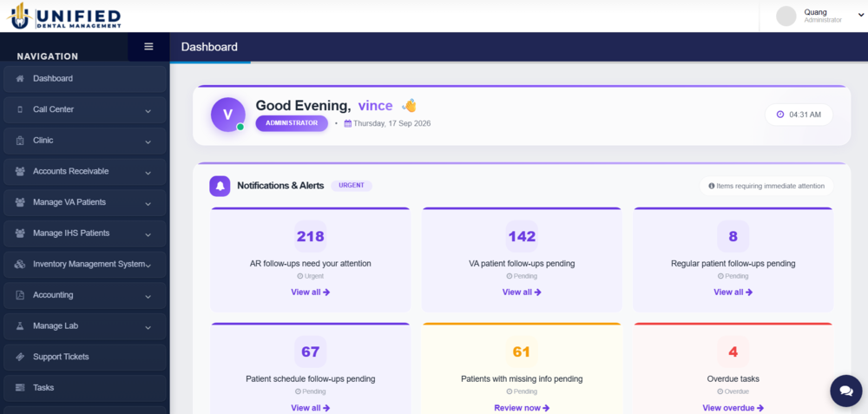The width and height of the screenshot is (868, 414).
Task: View all patient schedule follow-ups
Action: point(311,408)
